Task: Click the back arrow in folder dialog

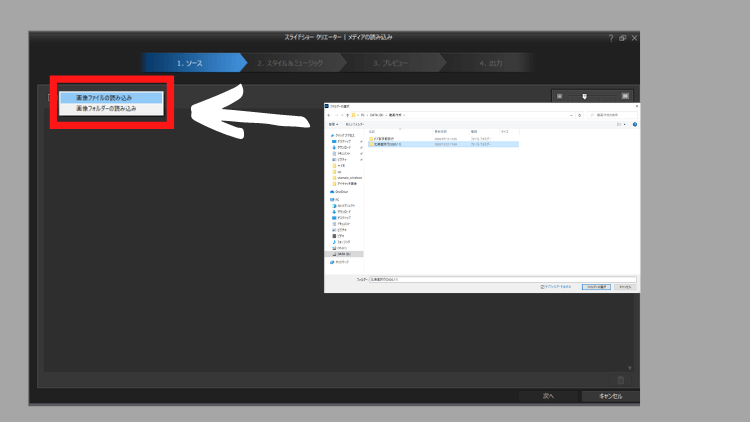Action: tap(330, 115)
